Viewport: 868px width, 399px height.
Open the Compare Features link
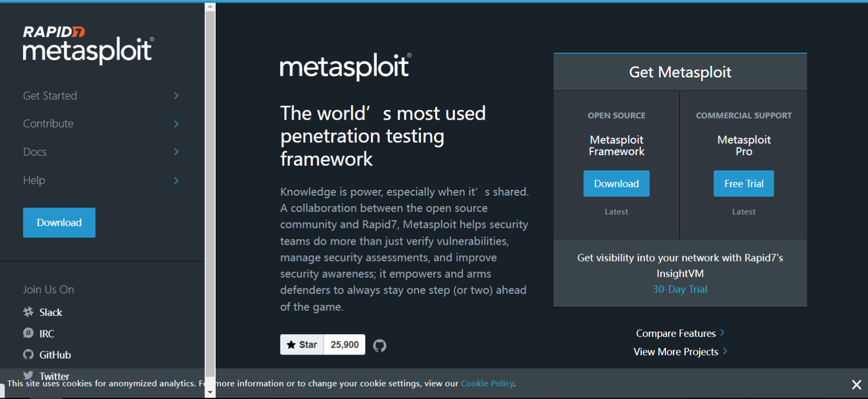pos(676,334)
